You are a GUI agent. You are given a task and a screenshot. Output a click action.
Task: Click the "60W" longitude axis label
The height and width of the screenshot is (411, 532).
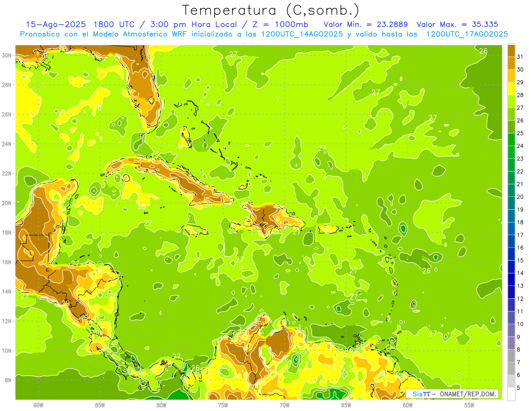point(408,405)
